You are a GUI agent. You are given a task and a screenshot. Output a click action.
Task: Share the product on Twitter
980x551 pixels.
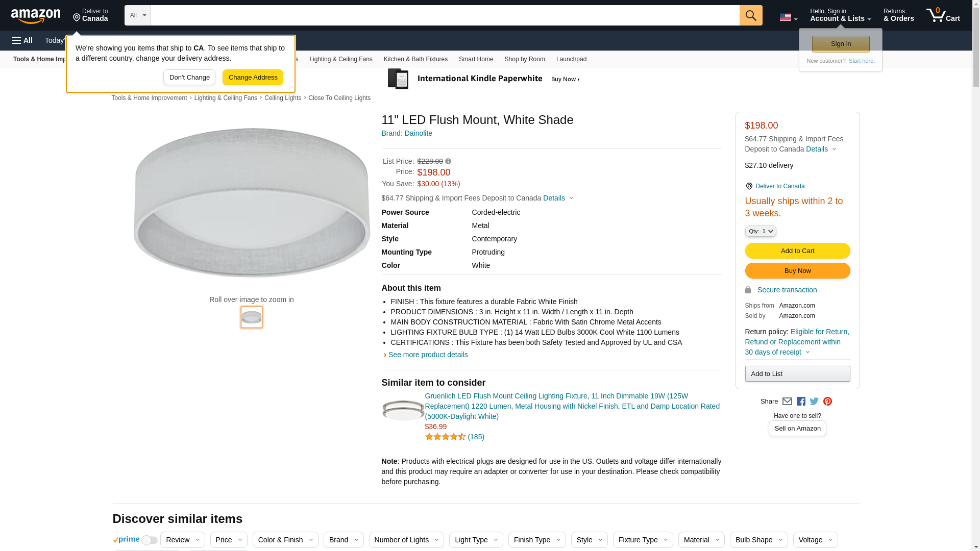click(x=814, y=402)
